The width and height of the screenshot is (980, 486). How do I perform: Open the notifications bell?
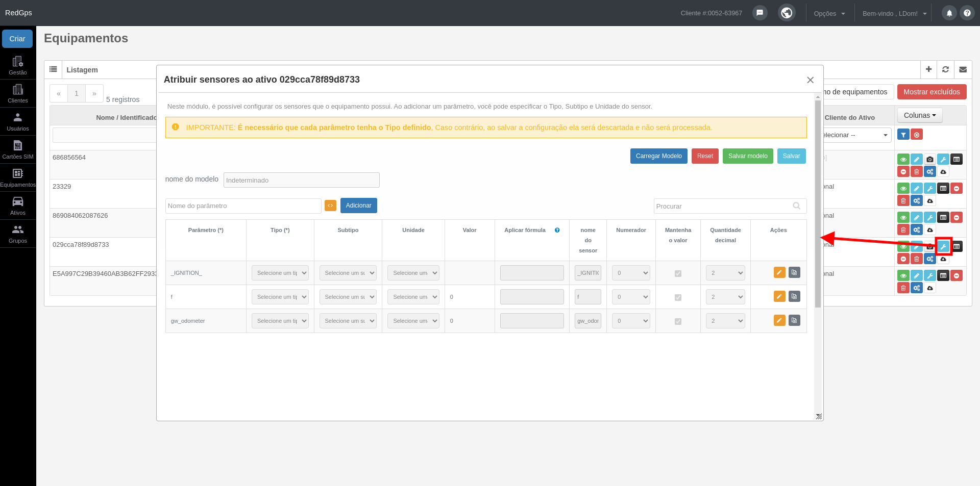[x=949, y=13]
